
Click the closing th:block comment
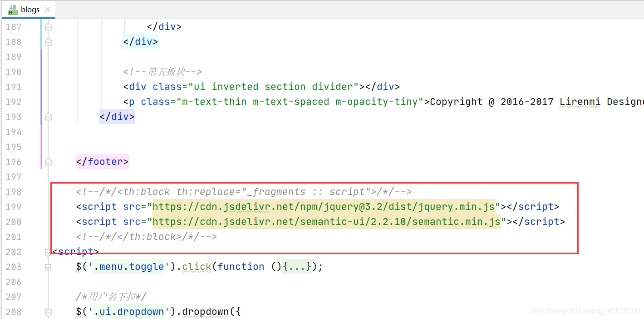[147, 237]
